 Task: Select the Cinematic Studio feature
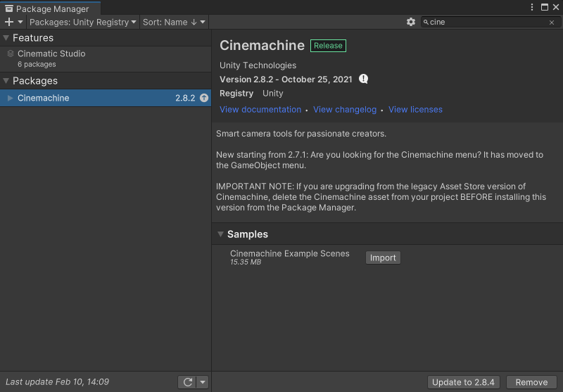point(106,58)
